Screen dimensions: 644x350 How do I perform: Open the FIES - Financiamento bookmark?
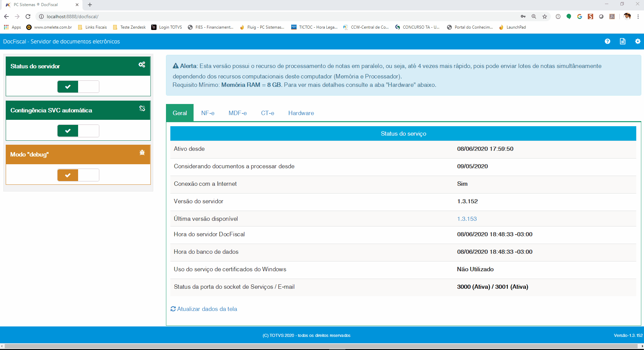click(210, 27)
